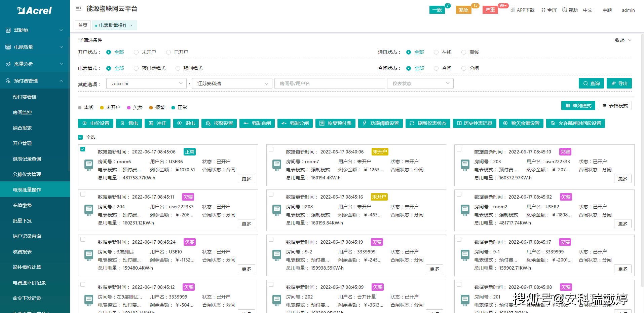This screenshot has height=313, width=644.
Task: Open 历史抄表记录 from the toolbar
Action: 474,123
